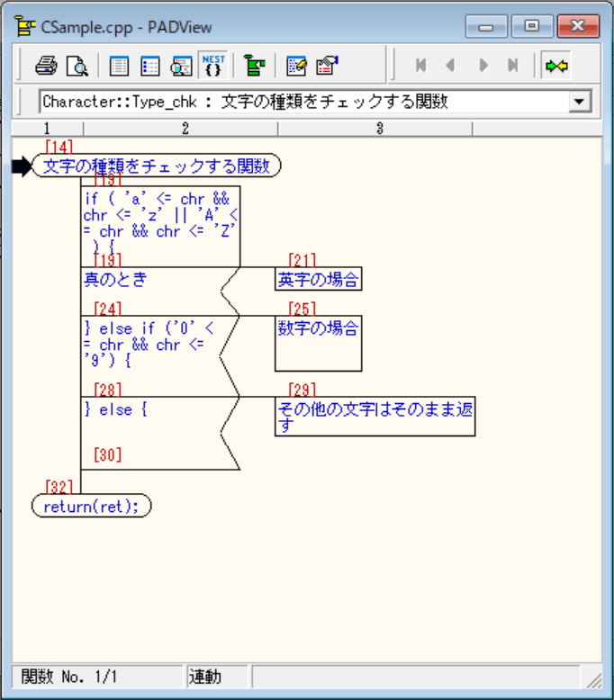Click the first document view icon

(x=119, y=66)
